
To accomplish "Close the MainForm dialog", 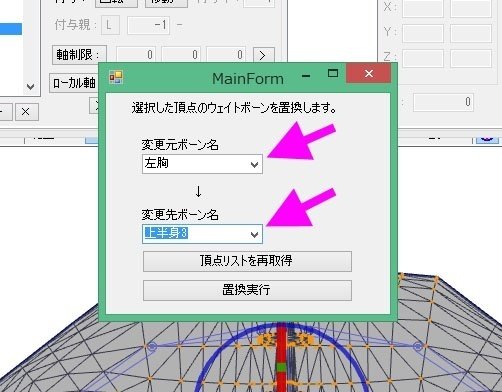I will tap(368, 74).
